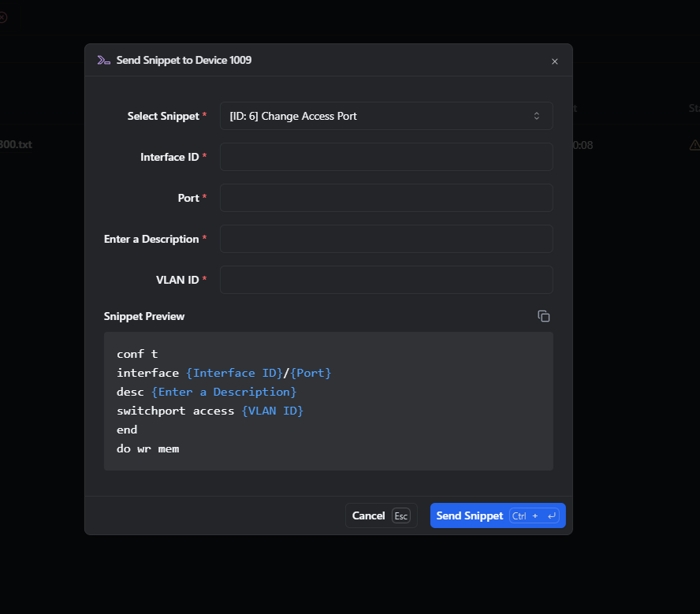The height and width of the screenshot is (614, 700).
Task: Click the warning triangle icon in the background table
Action: (694, 145)
